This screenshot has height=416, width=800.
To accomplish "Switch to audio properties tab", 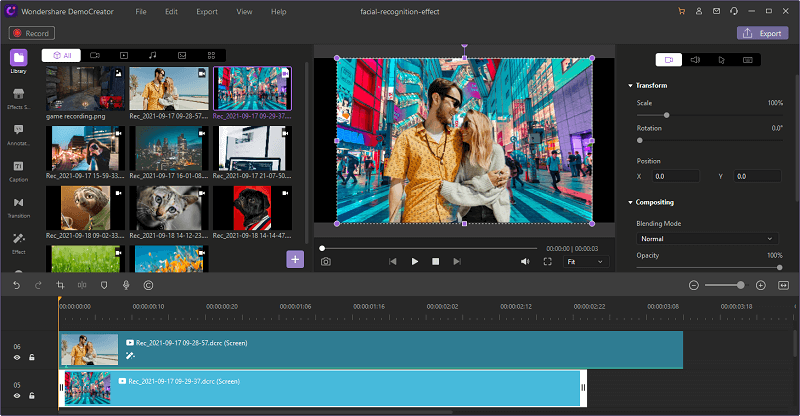I will coord(695,60).
